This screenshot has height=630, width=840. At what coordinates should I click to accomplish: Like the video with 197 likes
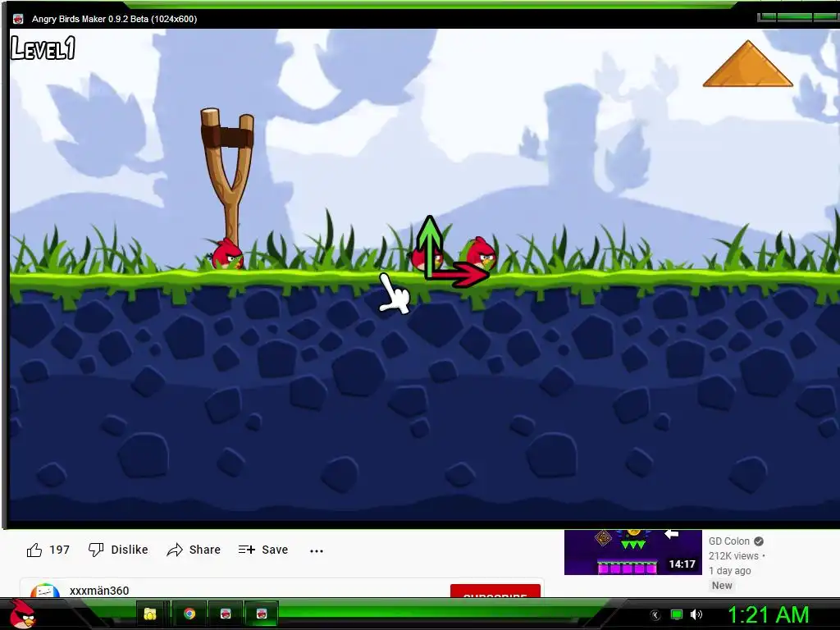[48, 550]
